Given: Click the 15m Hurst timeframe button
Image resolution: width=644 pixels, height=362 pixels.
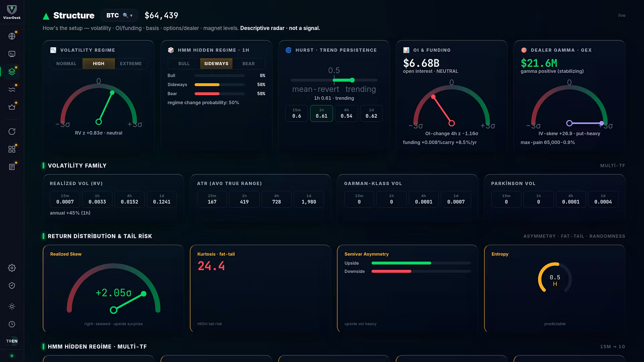Looking at the screenshot, I should pyautogui.click(x=297, y=113).
